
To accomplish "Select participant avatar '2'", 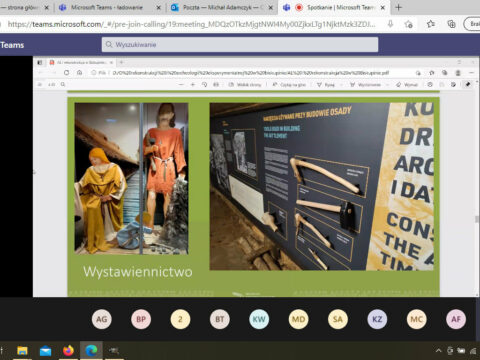I will click(180, 319).
